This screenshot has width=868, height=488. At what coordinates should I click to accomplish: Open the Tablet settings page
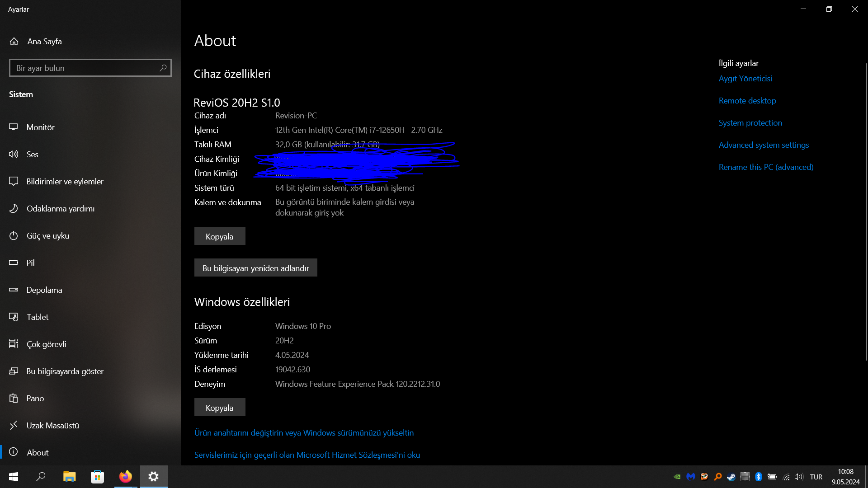(38, 317)
